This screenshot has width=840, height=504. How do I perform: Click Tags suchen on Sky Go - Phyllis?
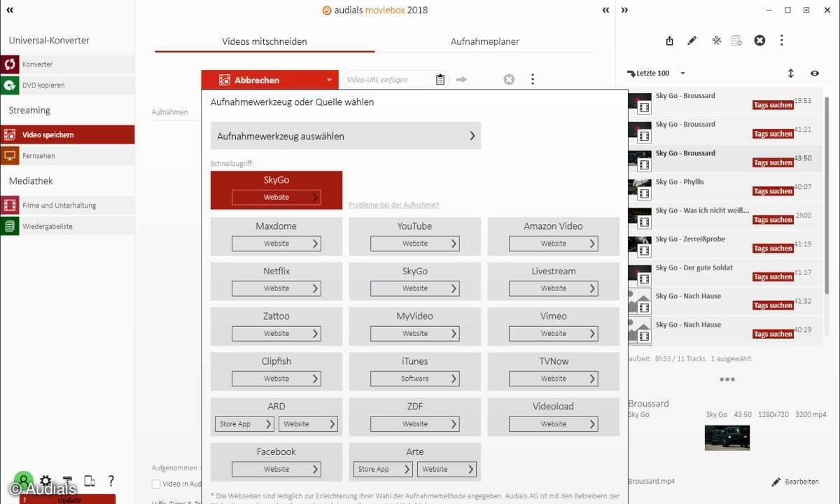[x=773, y=191]
